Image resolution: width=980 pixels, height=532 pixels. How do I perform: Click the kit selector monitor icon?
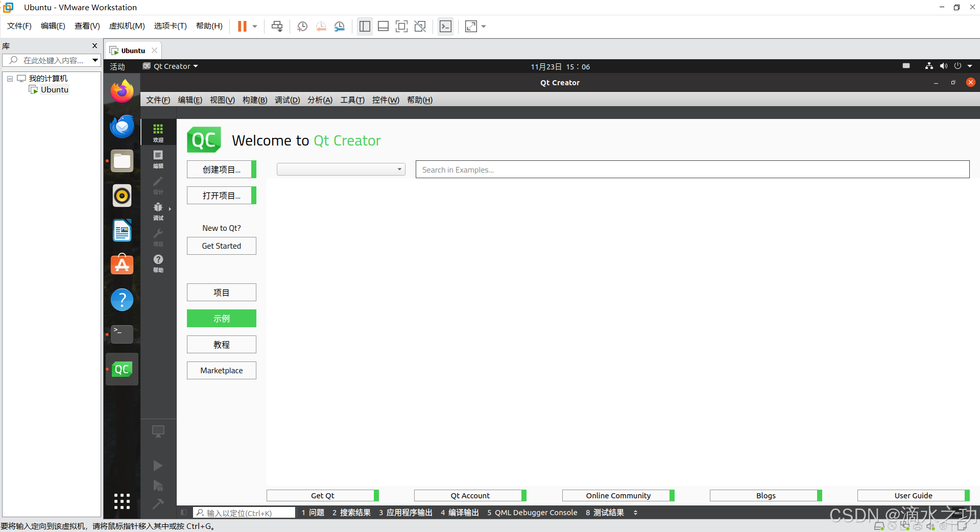pyautogui.click(x=158, y=432)
